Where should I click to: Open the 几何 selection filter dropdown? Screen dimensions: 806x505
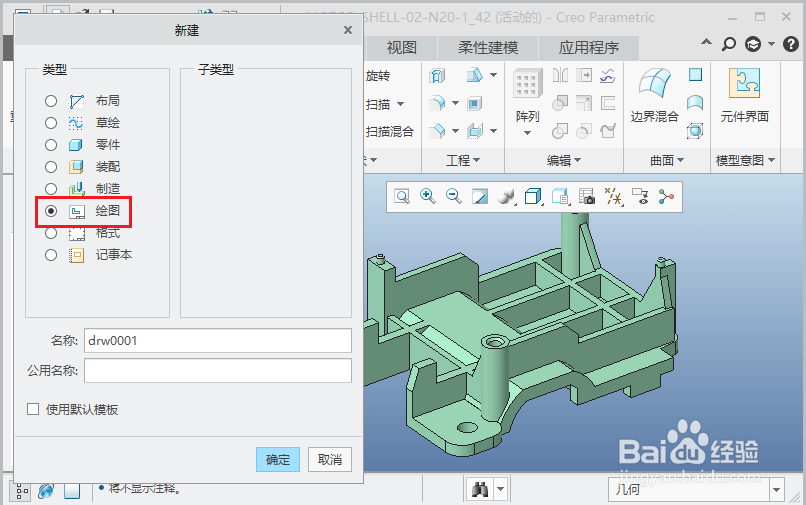point(776,490)
